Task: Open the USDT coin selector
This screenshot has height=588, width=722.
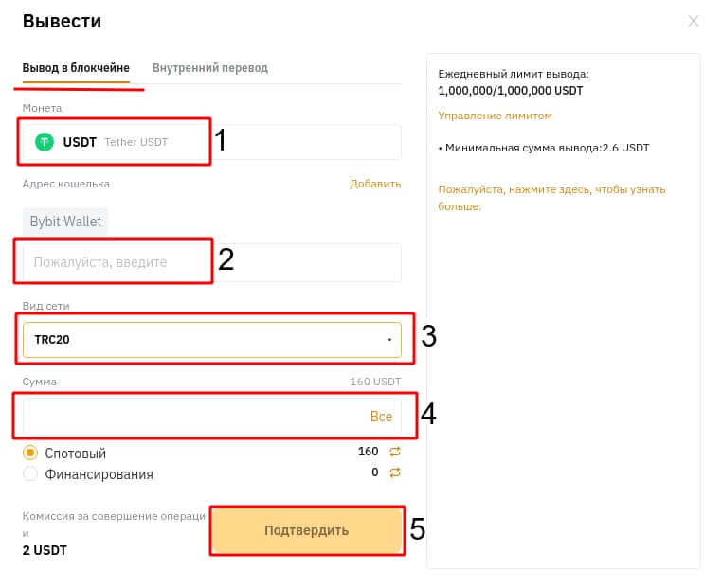Action: (212, 142)
